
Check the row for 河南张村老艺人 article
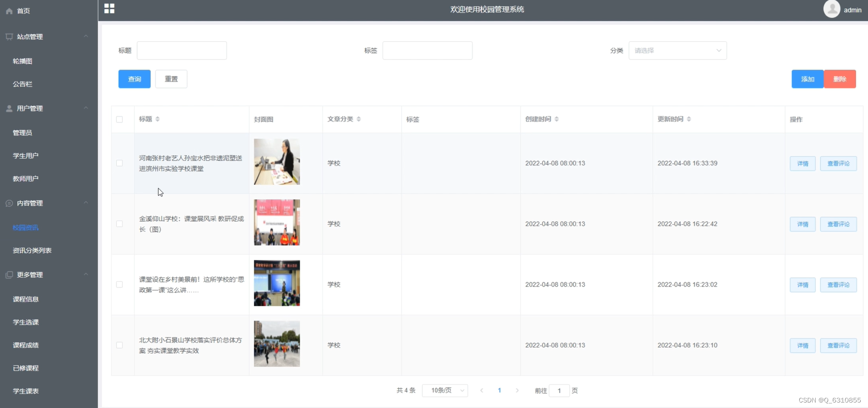(x=120, y=163)
